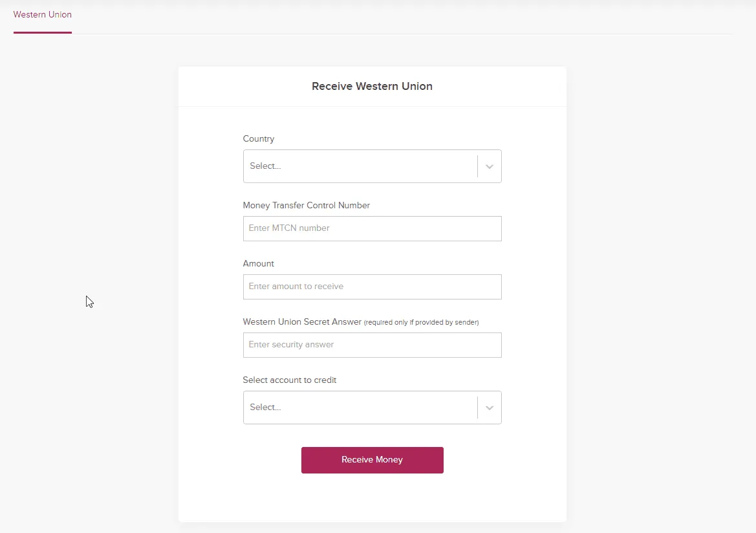Select the Western Union Secret Answer label
The image size is (756, 533).
302,321
